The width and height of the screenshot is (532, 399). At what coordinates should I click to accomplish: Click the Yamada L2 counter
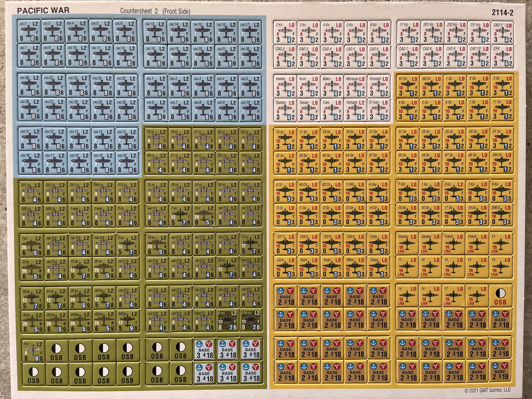355,110
